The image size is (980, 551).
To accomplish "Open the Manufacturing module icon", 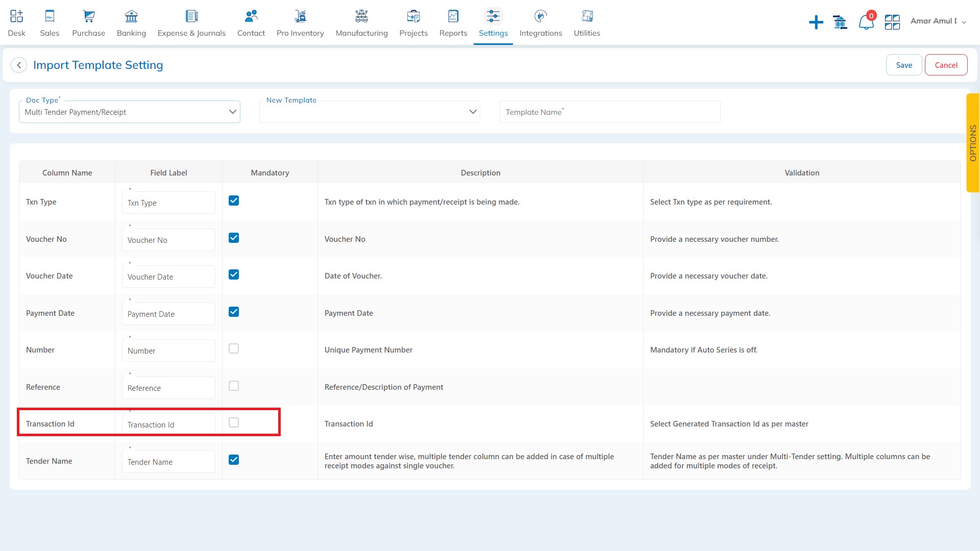I will pyautogui.click(x=361, y=17).
